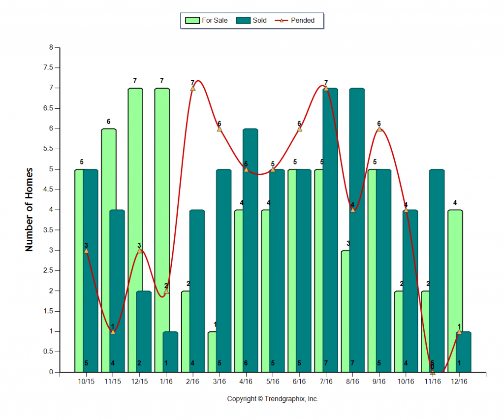Select the 2/16 x-axis label

(193, 382)
